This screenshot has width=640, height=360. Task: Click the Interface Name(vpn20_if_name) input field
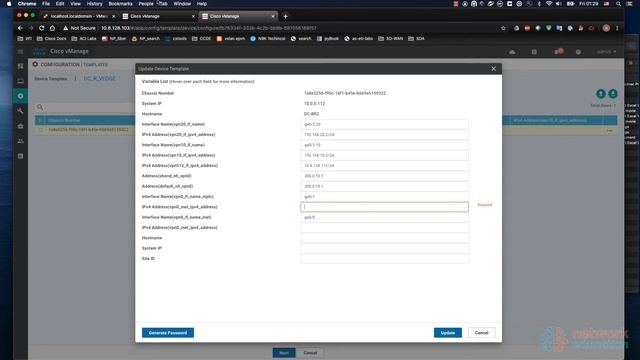[384, 124]
